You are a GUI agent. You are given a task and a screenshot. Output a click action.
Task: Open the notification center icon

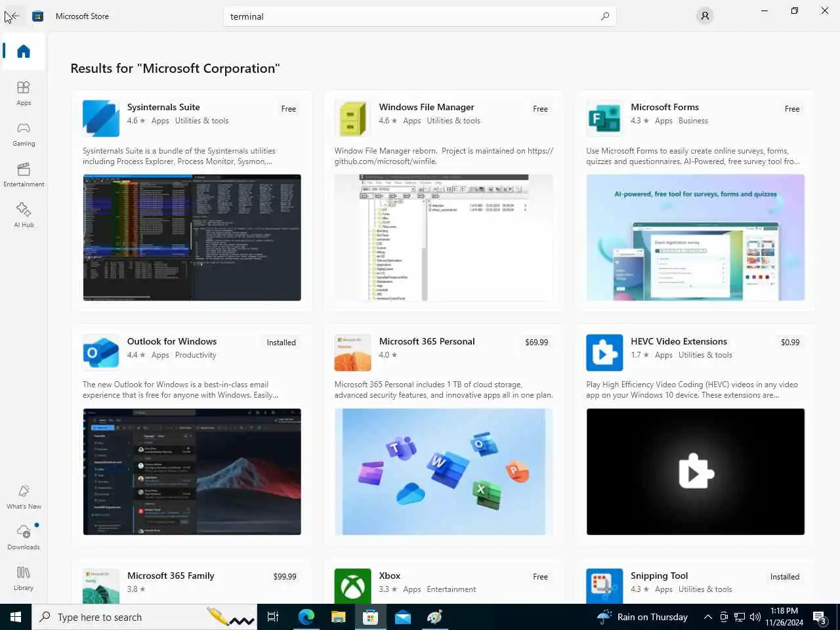820,617
